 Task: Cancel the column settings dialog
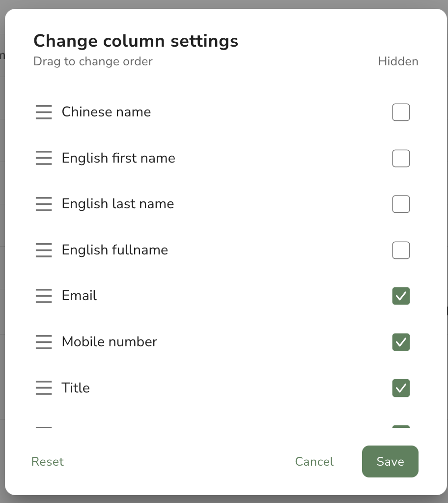coord(314,462)
